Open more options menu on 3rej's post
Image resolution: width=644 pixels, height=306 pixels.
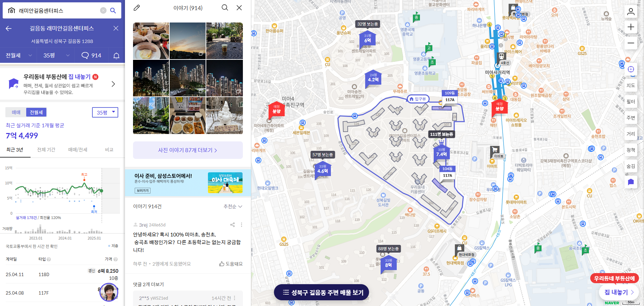pos(241,225)
